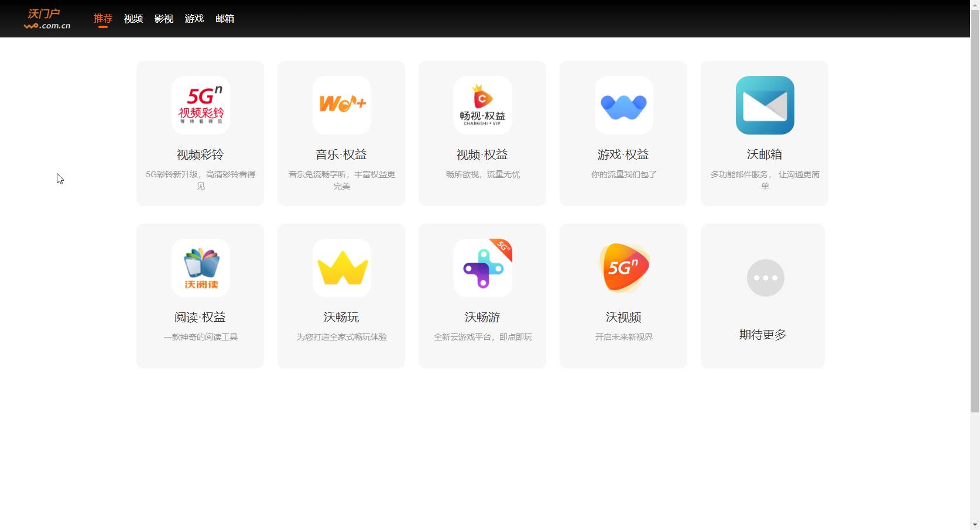Select the 推荐 tab
Screen dimensions: 980x530
coord(103,19)
